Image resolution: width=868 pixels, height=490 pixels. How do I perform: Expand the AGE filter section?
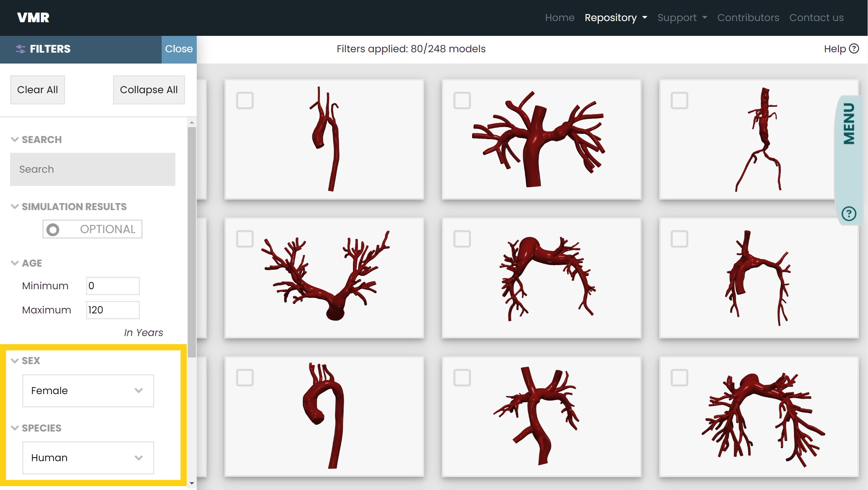click(x=26, y=263)
